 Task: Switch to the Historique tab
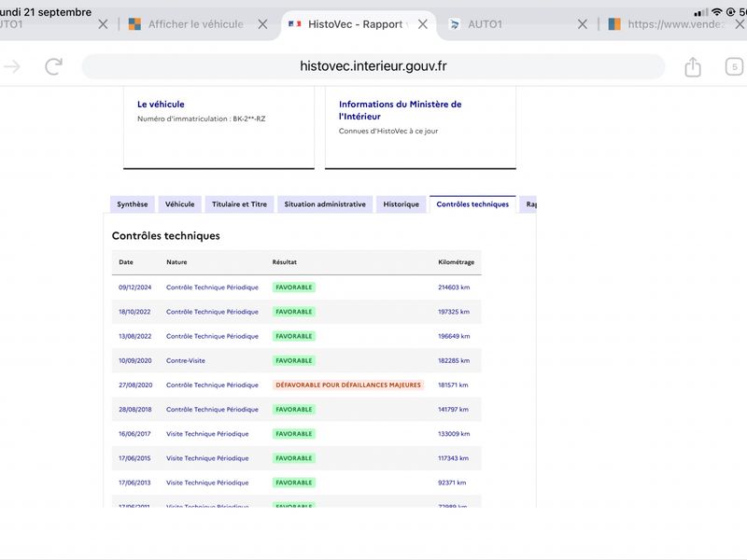pyautogui.click(x=402, y=204)
